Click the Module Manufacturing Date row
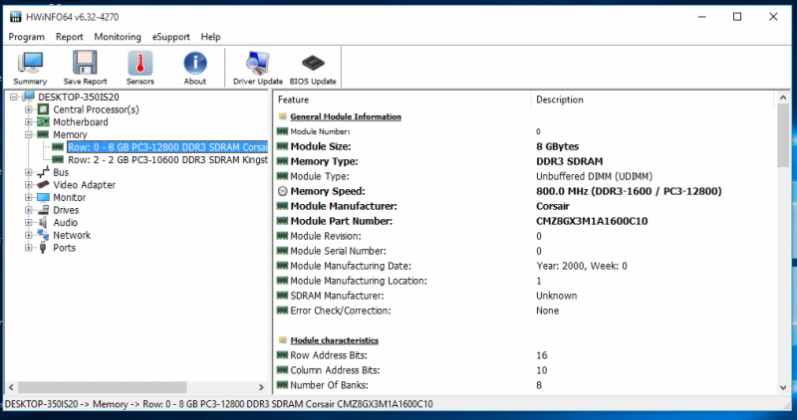797x420 pixels. [524, 266]
